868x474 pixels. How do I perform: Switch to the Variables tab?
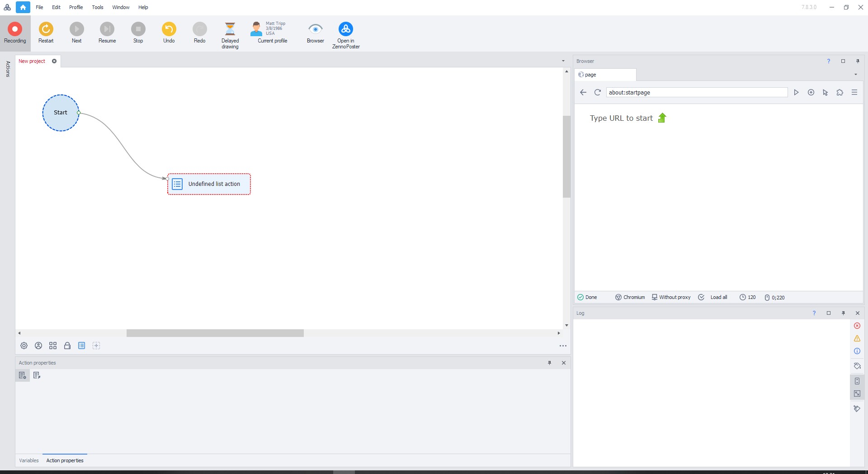pos(29,460)
